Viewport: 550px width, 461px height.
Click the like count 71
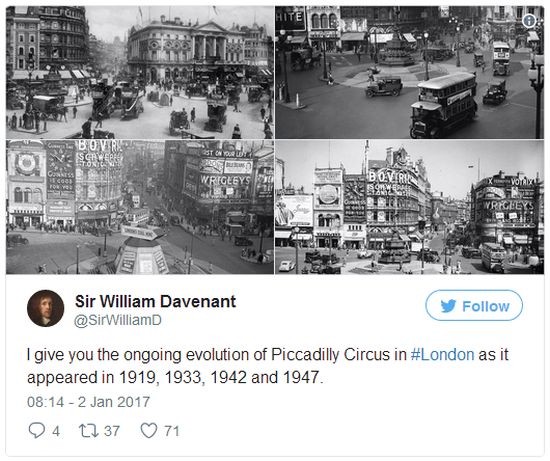pos(172,431)
